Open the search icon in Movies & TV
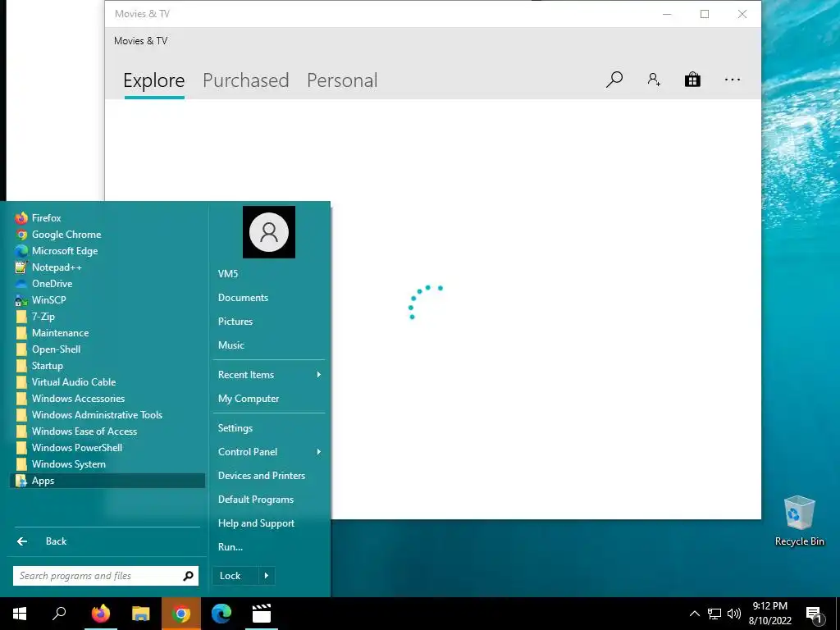Viewport: 840px width, 630px height. pyautogui.click(x=614, y=80)
